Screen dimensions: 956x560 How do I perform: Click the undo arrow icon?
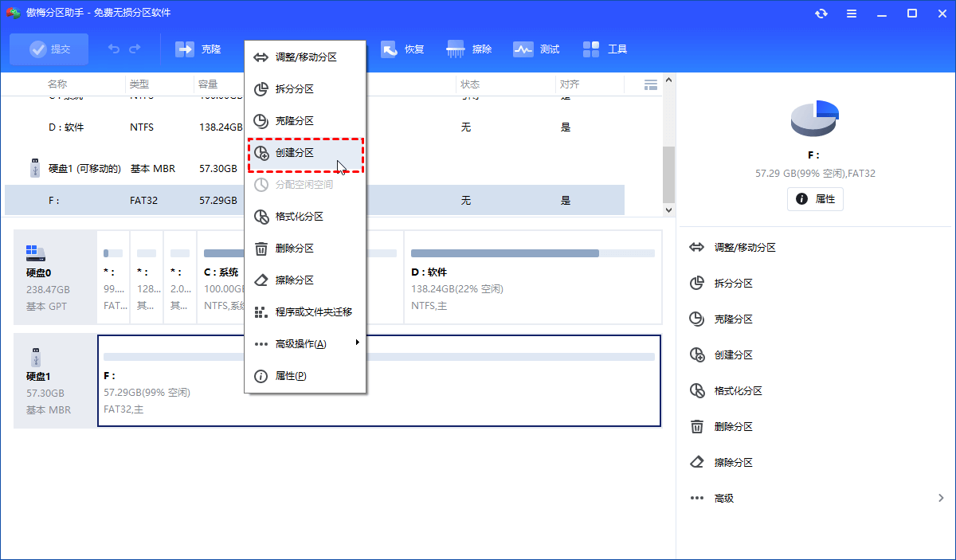(x=113, y=49)
